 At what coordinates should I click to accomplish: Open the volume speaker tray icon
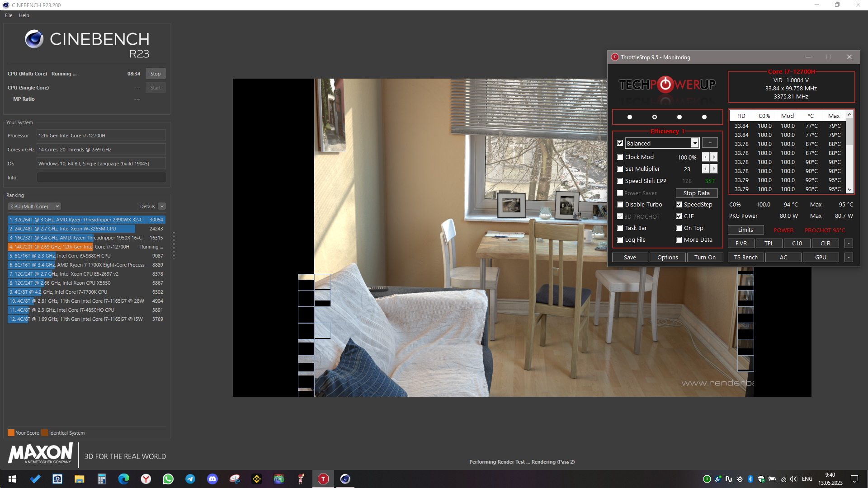point(793,479)
